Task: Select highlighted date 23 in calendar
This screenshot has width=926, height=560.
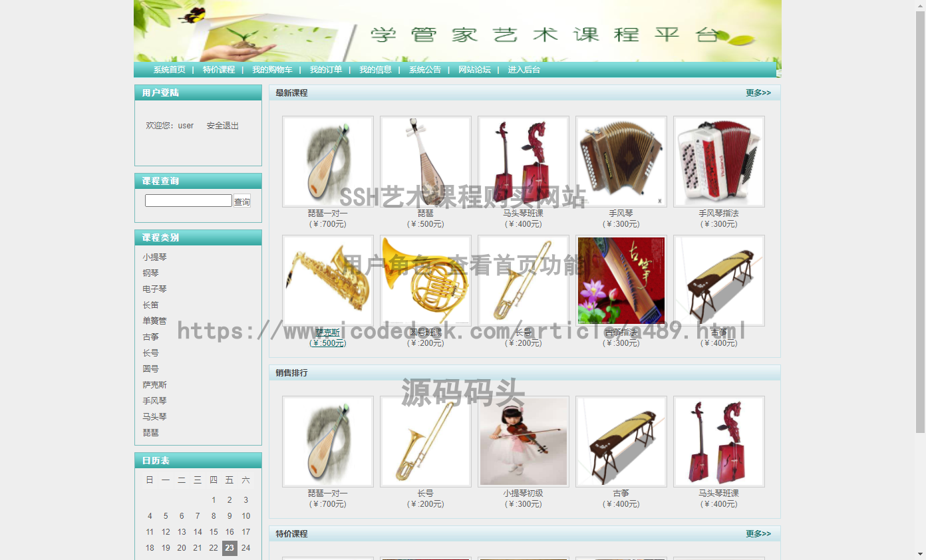Action: (230, 548)
